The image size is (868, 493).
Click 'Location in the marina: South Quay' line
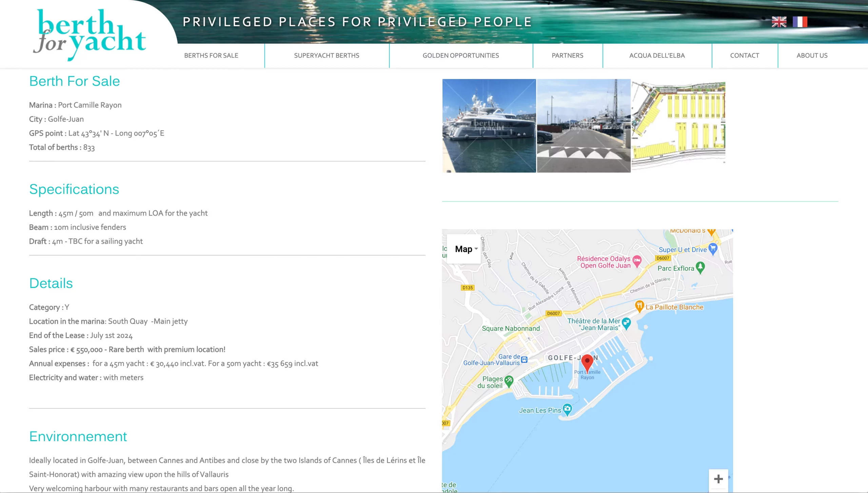click(x=108, y=321)
